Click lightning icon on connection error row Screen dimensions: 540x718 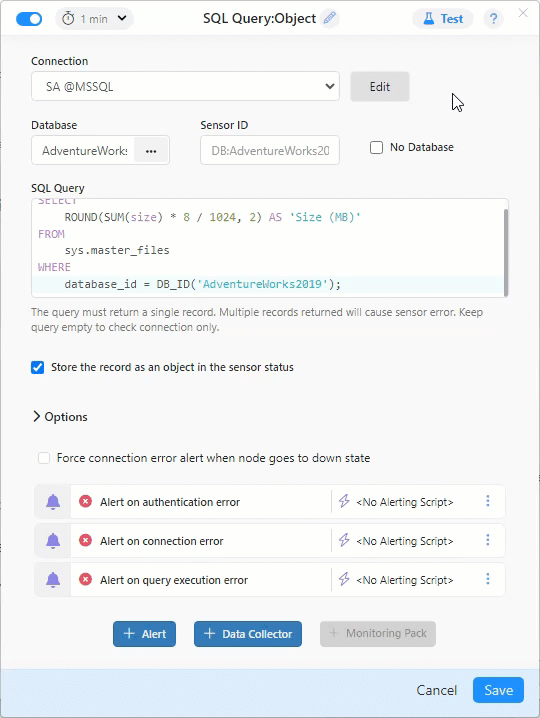(344, 540)
